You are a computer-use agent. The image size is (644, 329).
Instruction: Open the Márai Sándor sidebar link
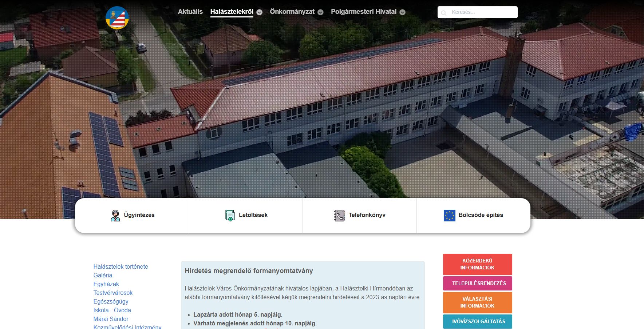tap(111, 319)
